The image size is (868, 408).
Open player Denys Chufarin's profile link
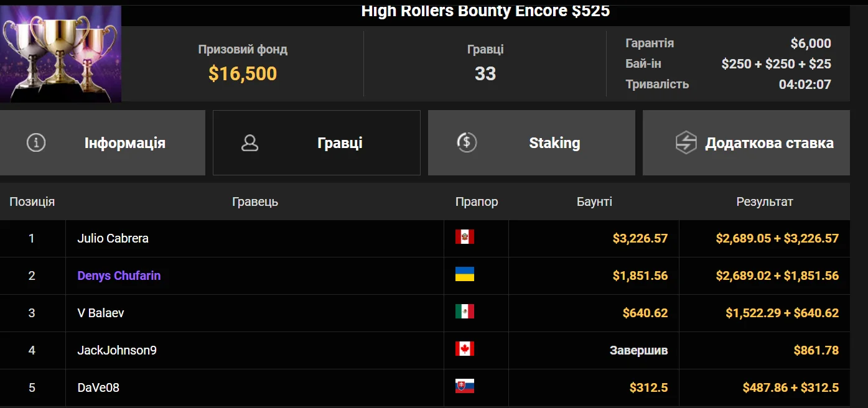tap(119, 276)
